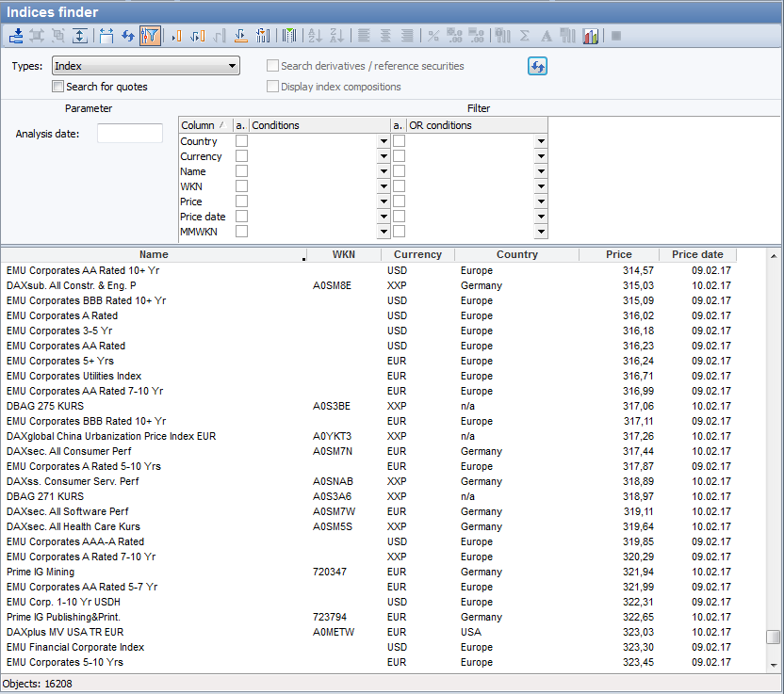Enable the Search for quotes checkbox
Screen dimensions: 784x694
pos(58,87)
